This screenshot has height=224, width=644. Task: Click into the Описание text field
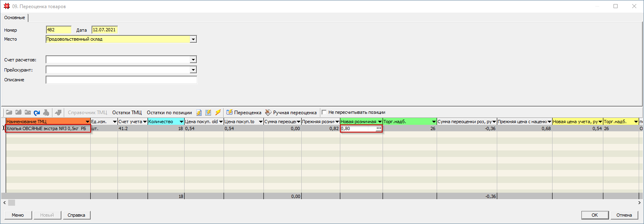(121, 80)
